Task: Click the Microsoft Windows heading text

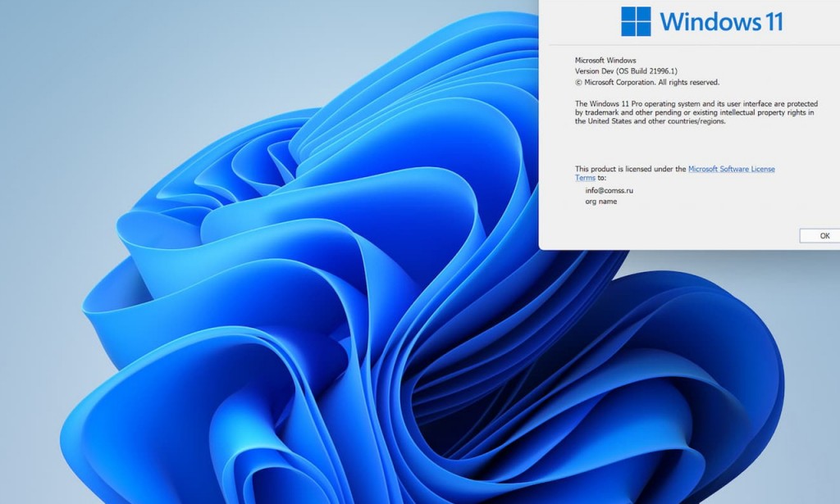Action: [x=607, y=60]
